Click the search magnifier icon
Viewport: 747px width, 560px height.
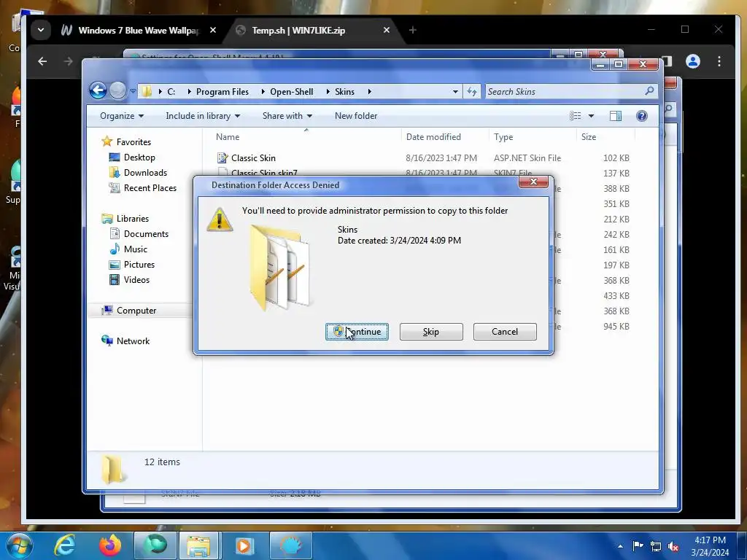click(650, 90)
